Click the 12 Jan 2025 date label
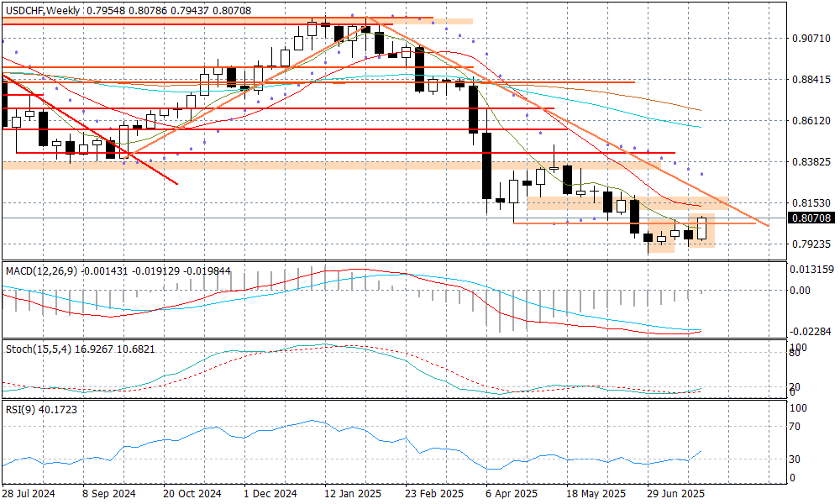This screenshot has width=840, height=504. [353, 493]
